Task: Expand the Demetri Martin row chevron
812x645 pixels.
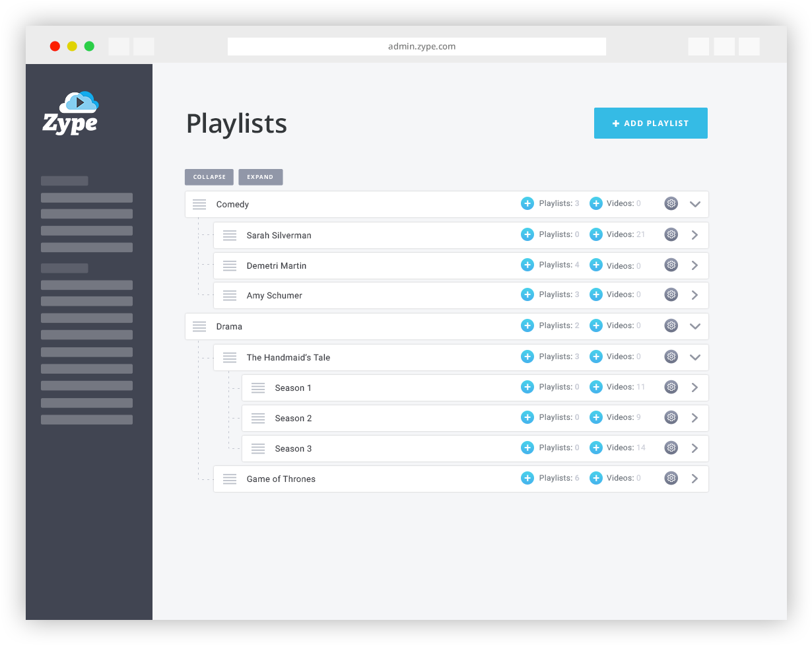Action: point(694,265)
